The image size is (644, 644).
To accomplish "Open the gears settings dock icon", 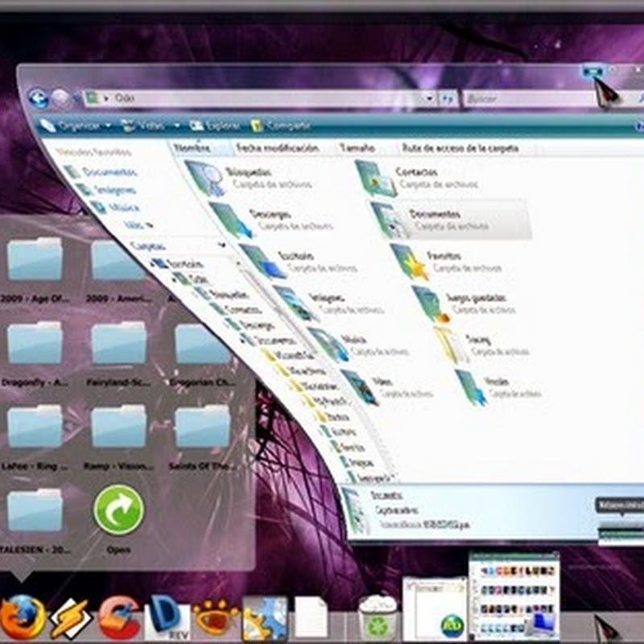I will tap(265, 618).
